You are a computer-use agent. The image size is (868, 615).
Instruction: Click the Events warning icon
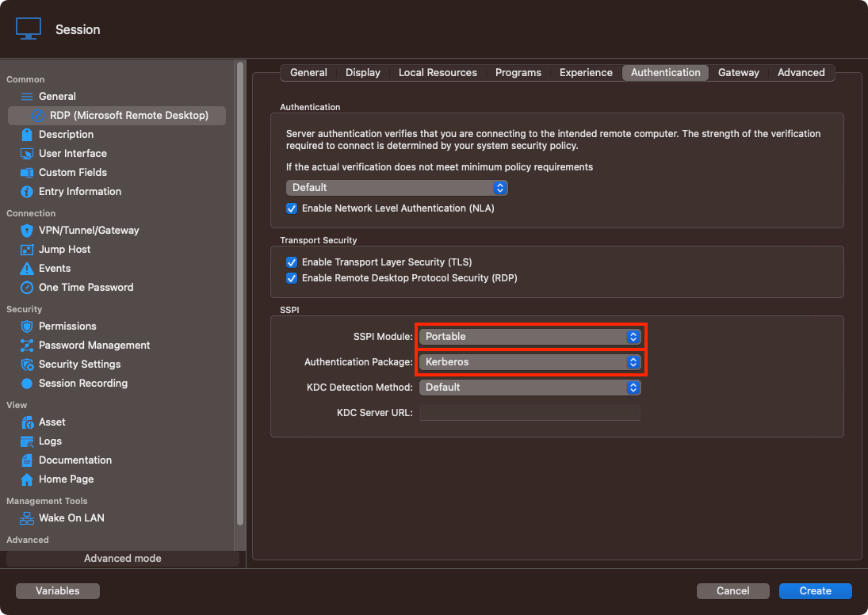pyautogui.click(x=27, y=269)
